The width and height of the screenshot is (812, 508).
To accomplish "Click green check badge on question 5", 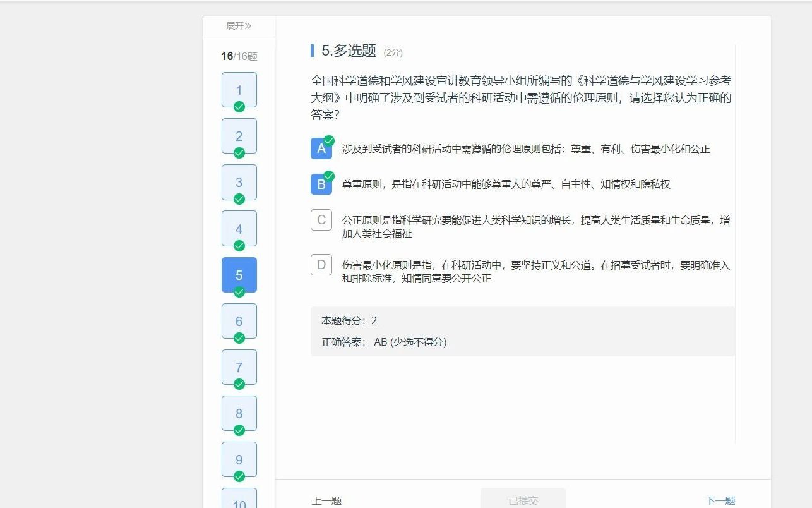I will coord(239,292).
